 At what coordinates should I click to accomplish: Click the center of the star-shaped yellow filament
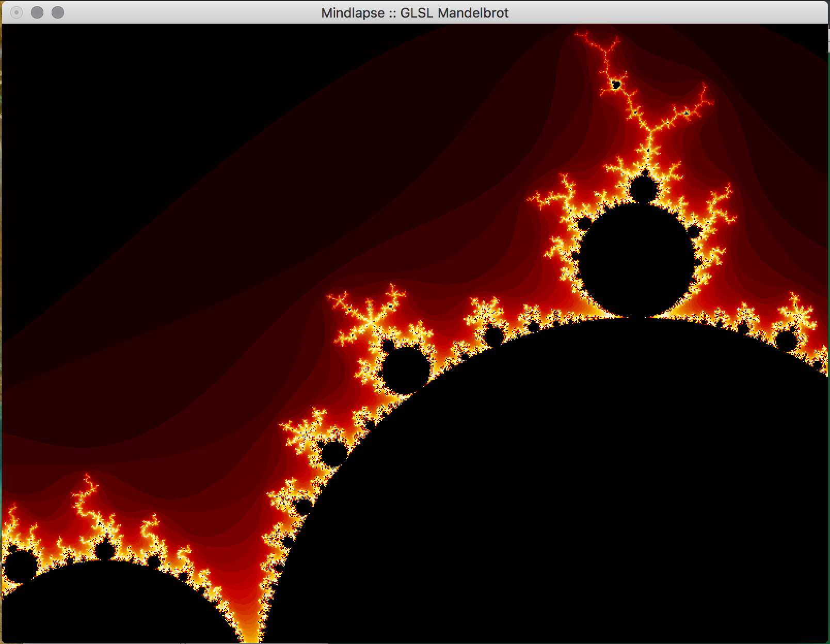371,321
